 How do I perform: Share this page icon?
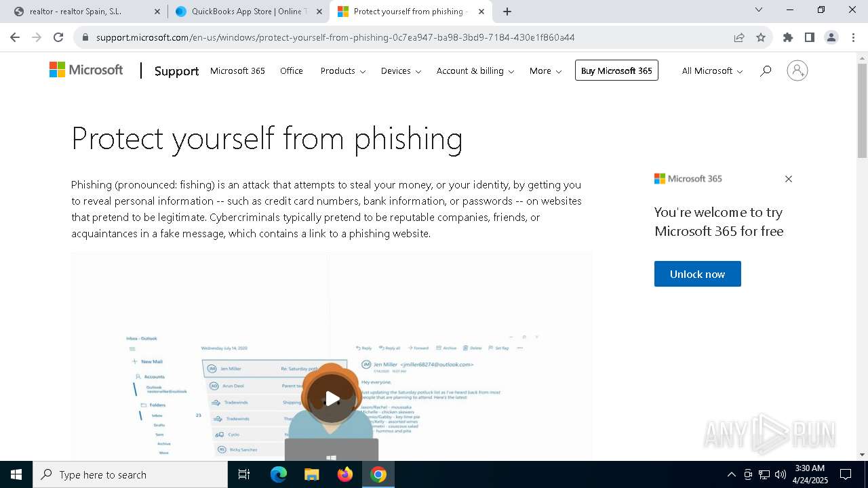coord(739,37)
